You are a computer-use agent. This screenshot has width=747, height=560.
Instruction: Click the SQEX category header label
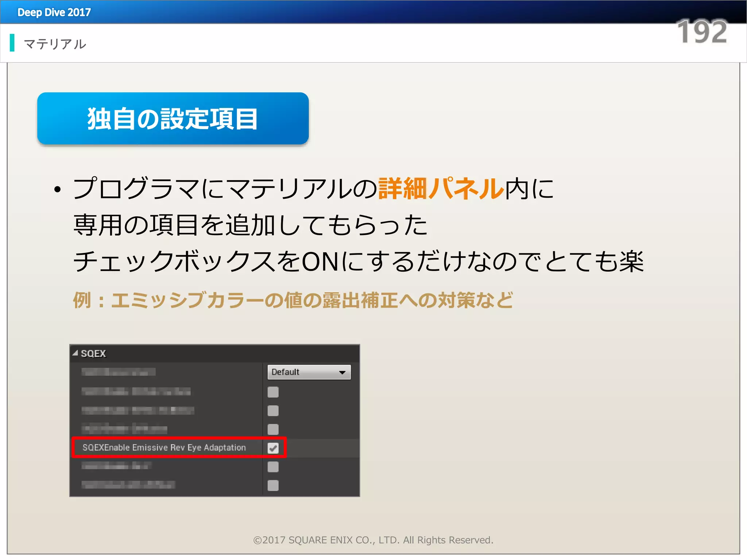93,354
